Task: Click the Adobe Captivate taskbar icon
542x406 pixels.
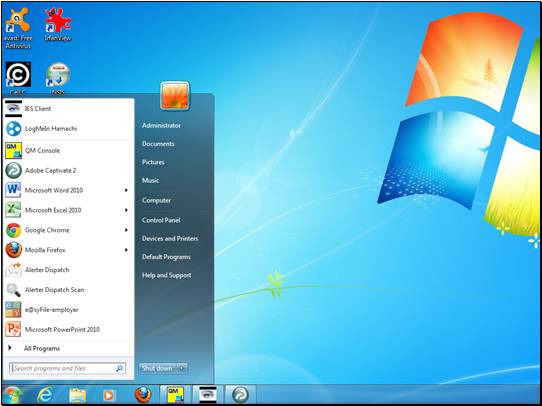Action: [x=240, y=394]
